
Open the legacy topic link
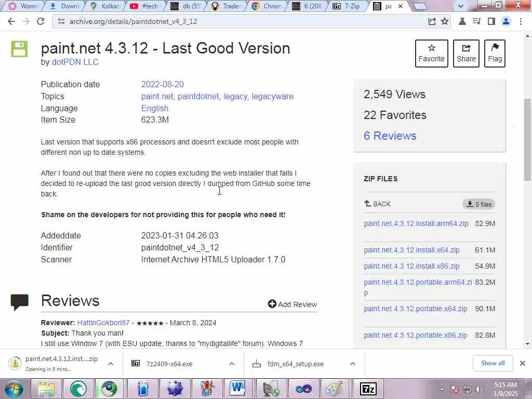pyautogui.click(x=235, y=96)
